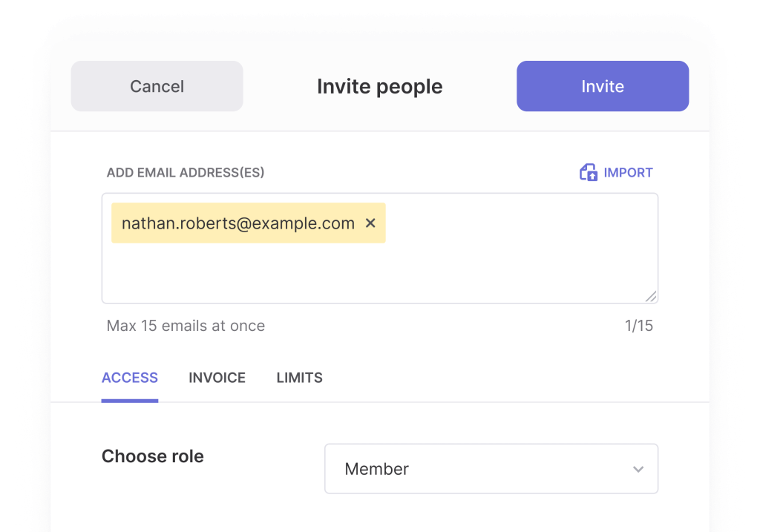
Task: Remove nathan.roberts@example.com email chip
Action: tap(370, 223)
